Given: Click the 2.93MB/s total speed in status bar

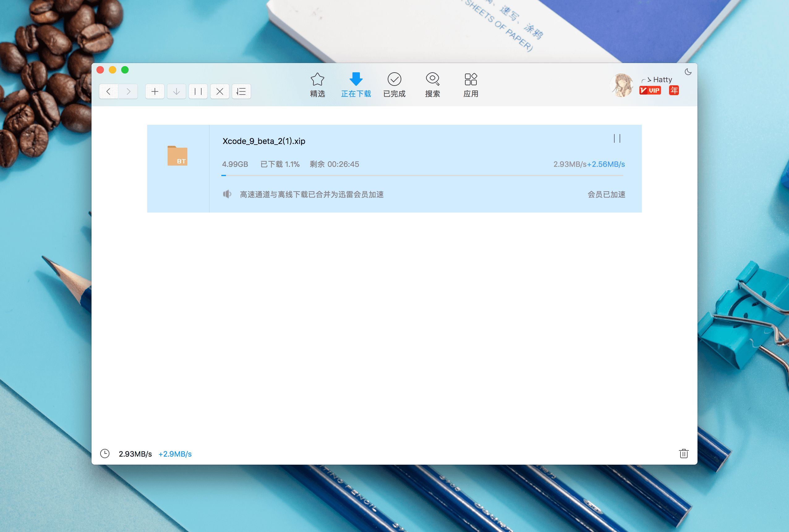Looking at the screenshot, I should pos(135,454).
